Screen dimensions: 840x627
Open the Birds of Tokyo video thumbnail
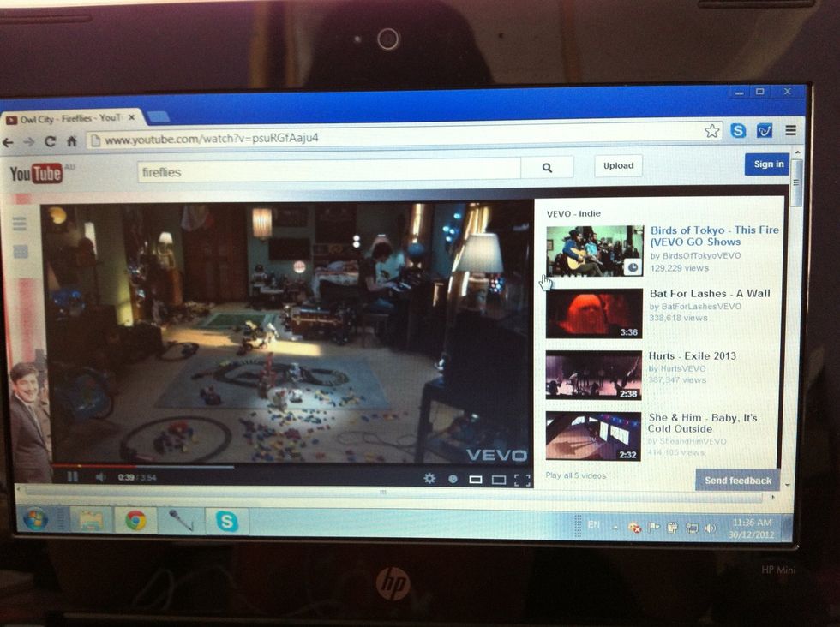594,251
